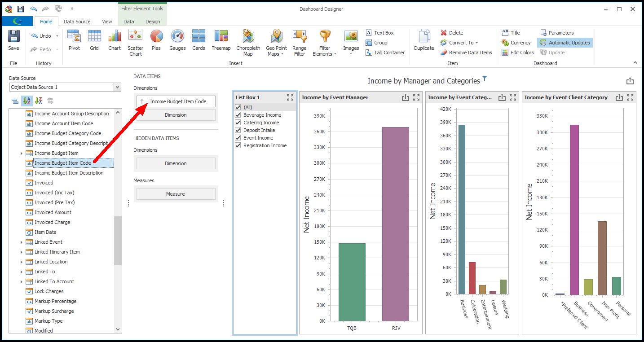Uncheck Registration Income
The width and height of the screenshot is (644, 342).
pos(238,145)
